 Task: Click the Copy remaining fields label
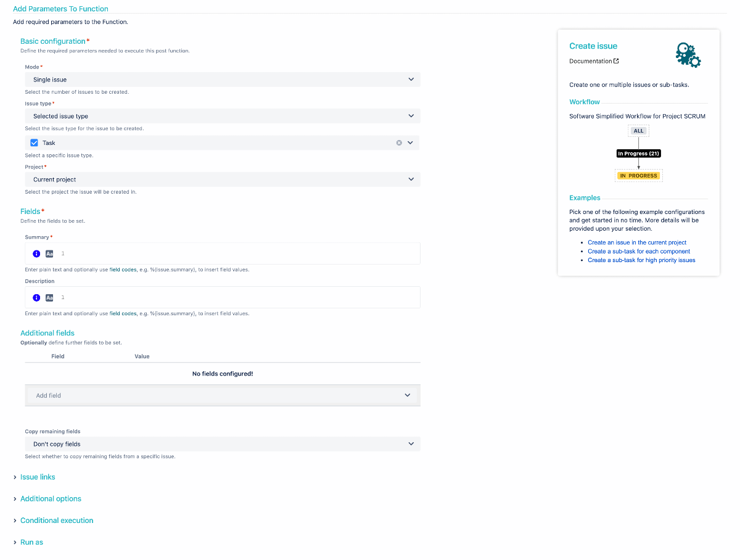tap(53, 432)
